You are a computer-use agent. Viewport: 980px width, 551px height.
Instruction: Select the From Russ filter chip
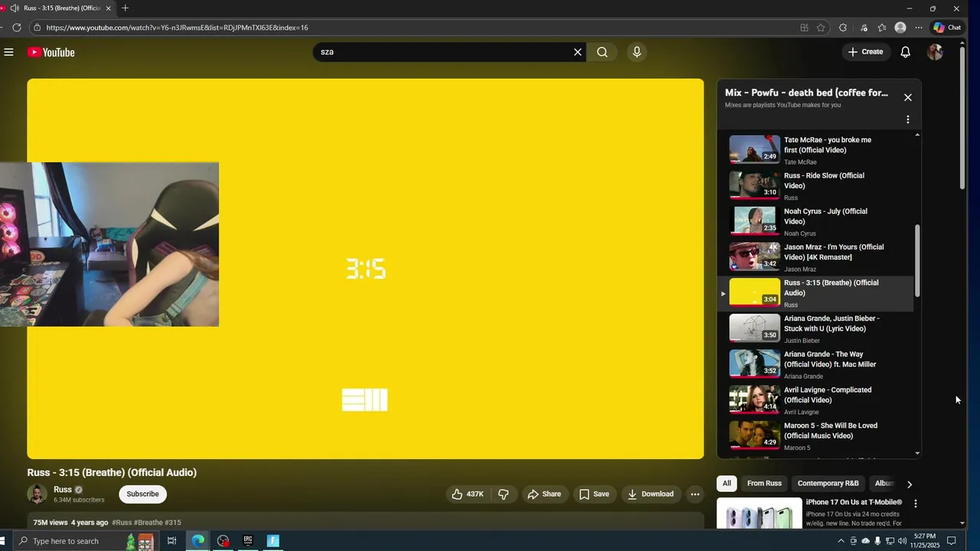coord(764,484)
